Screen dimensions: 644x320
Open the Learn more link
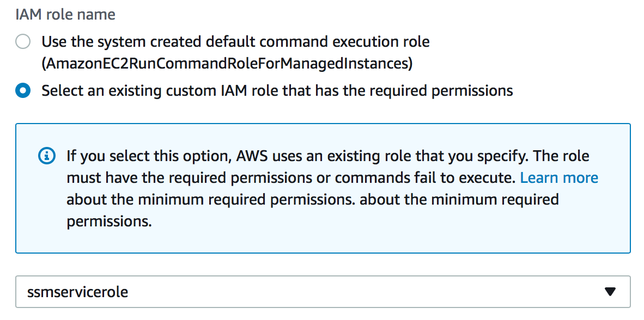coord(559,178)
